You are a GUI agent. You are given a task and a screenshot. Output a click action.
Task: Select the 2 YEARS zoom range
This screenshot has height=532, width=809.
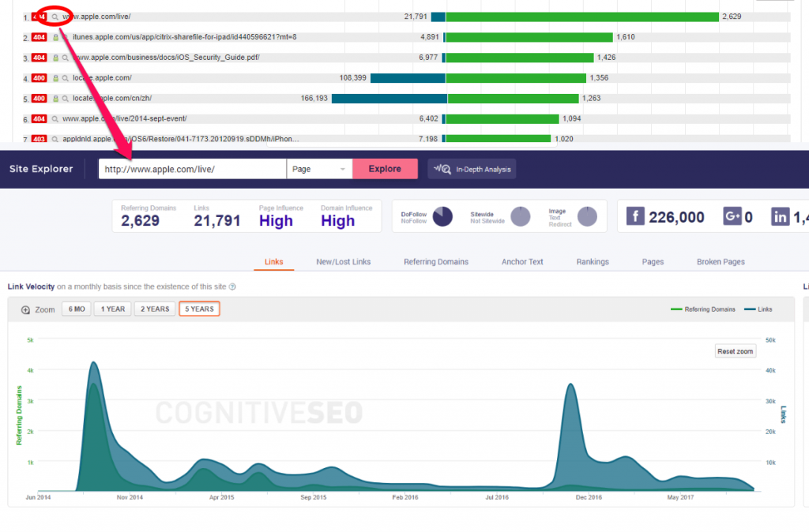155,309
